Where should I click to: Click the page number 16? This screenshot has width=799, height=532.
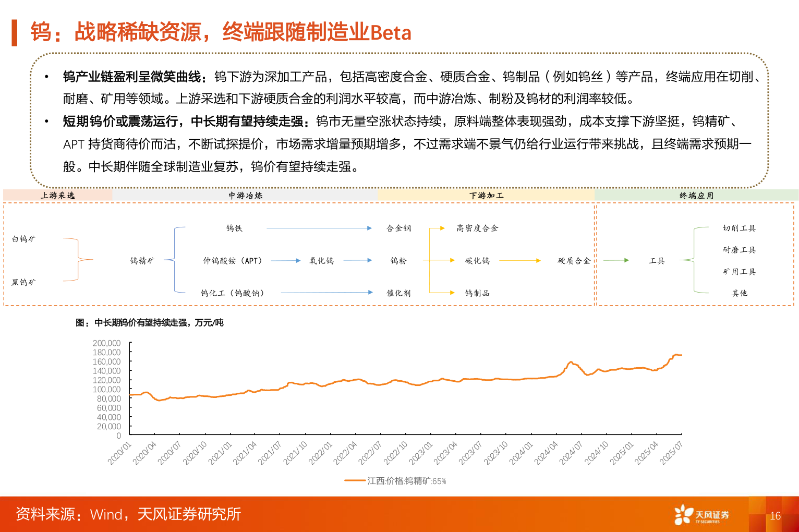[776, 515]
